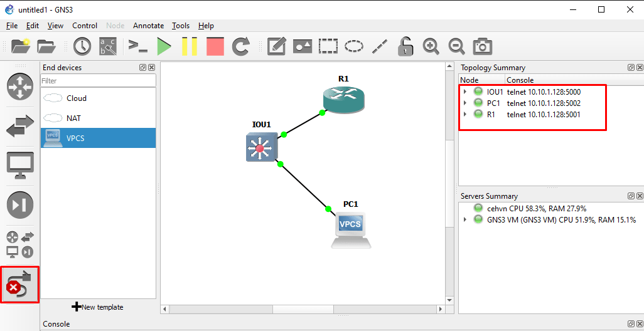Float the End devices panel

point(143,67)
